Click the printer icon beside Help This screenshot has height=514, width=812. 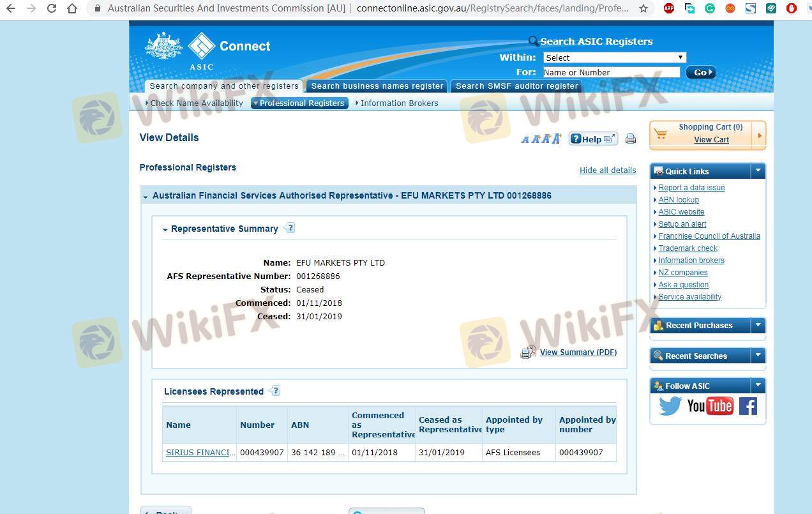tap(631, 139)
